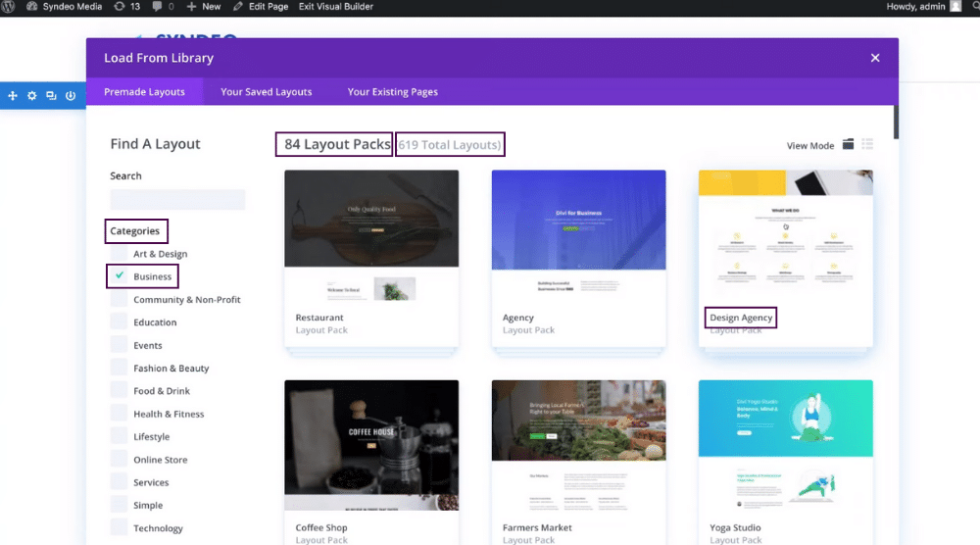The height and width of the screenshot is (545, 980).
Task: Click Howdy, admin account menu
Action: tap(915, 6)
